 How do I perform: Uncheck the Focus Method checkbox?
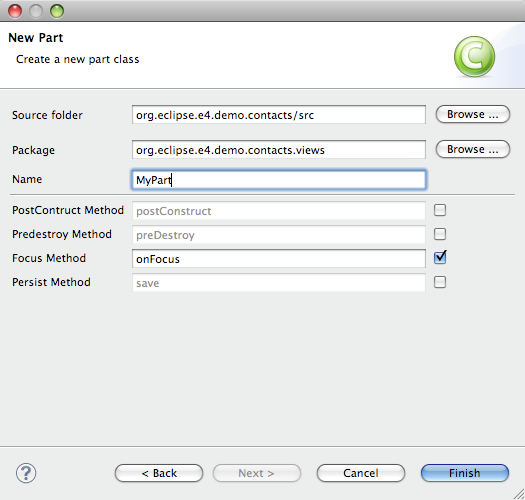[x=440, y=258]
